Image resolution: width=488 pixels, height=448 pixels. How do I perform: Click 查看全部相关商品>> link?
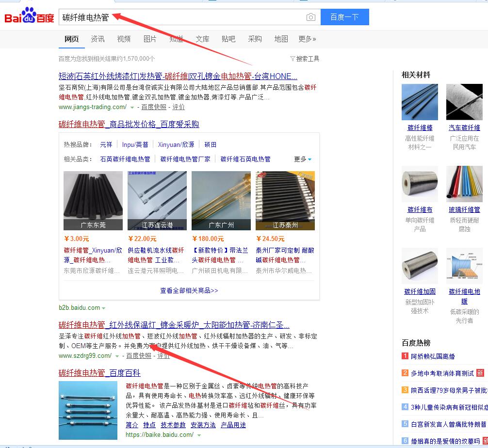[189, 290]
